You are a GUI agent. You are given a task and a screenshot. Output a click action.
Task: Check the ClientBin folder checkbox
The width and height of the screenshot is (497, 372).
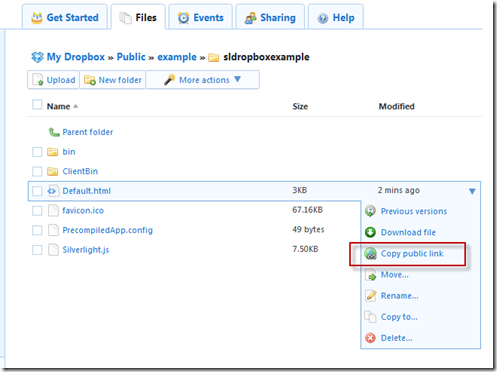pyautogui.click(x=37, y=172)
